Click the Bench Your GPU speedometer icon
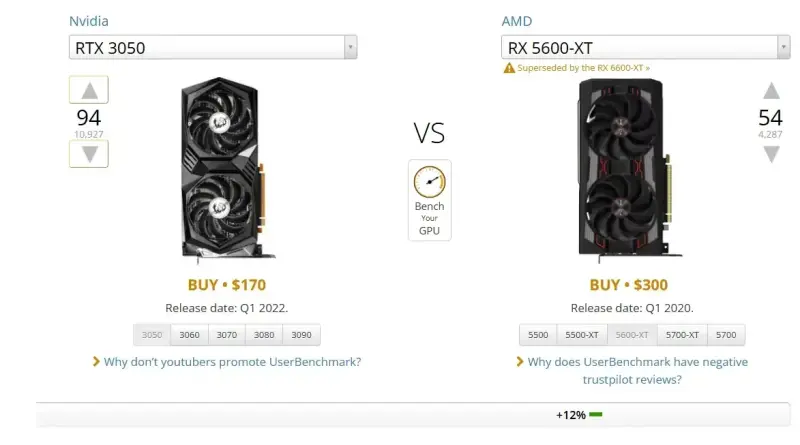 tap(430, 182)
